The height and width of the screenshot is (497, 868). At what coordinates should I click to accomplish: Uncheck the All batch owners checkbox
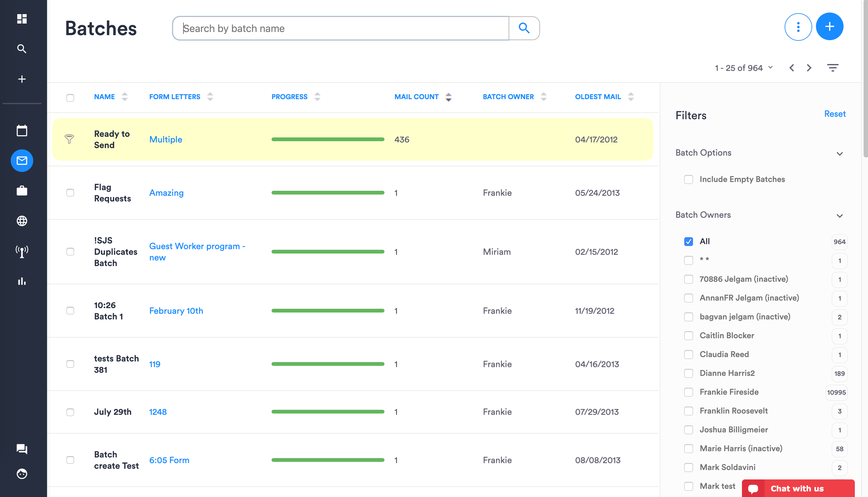[689, 241]
